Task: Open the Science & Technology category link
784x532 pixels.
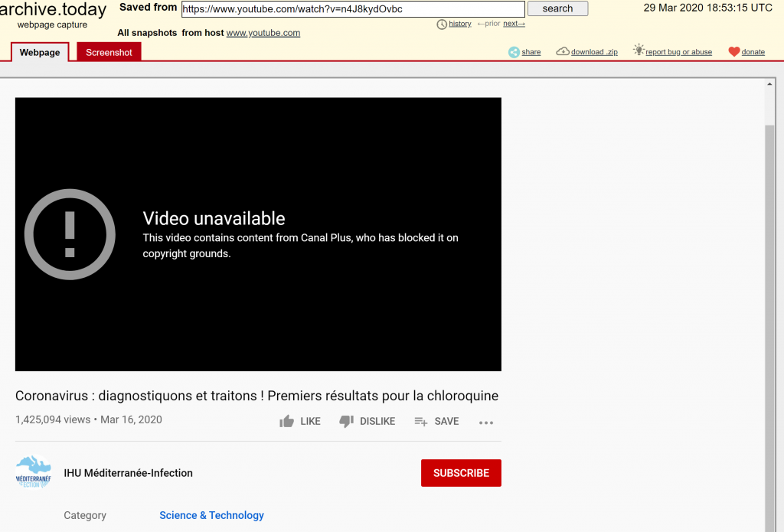Action: (211, 515)
